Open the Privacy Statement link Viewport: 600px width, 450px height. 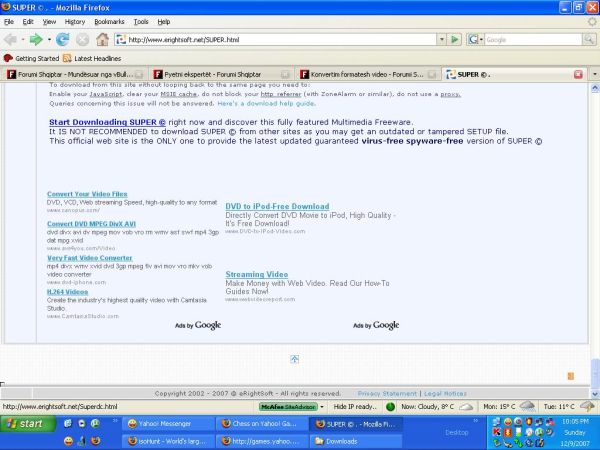pyautogui.click(x=387, y=393)
